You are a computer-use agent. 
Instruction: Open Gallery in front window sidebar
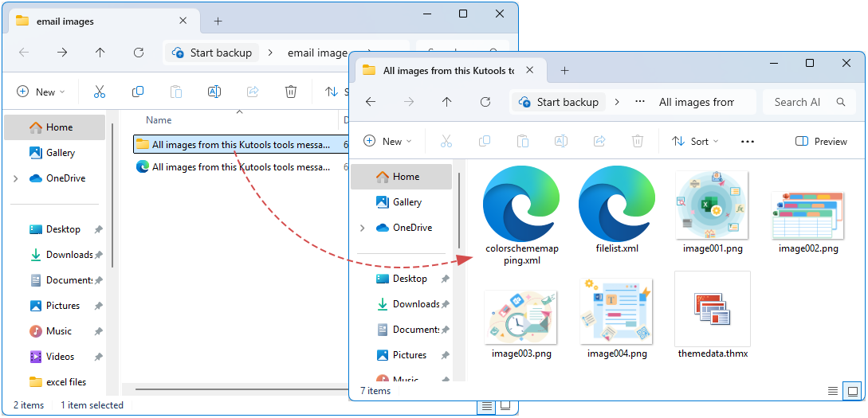[x=407, y=202]
